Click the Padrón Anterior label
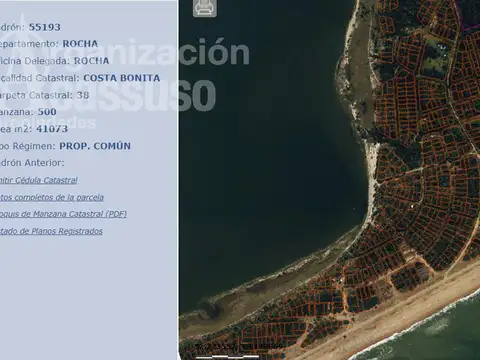The width and height of the screenshot is (480, 360). coord(32,163)
